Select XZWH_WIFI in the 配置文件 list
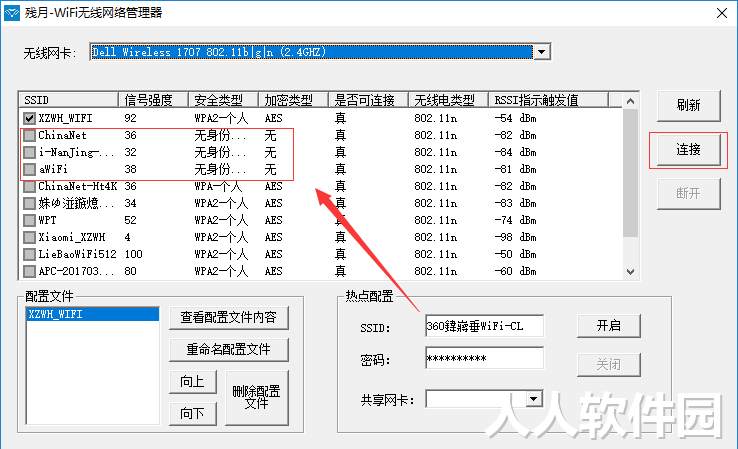 tap(93, 314)
